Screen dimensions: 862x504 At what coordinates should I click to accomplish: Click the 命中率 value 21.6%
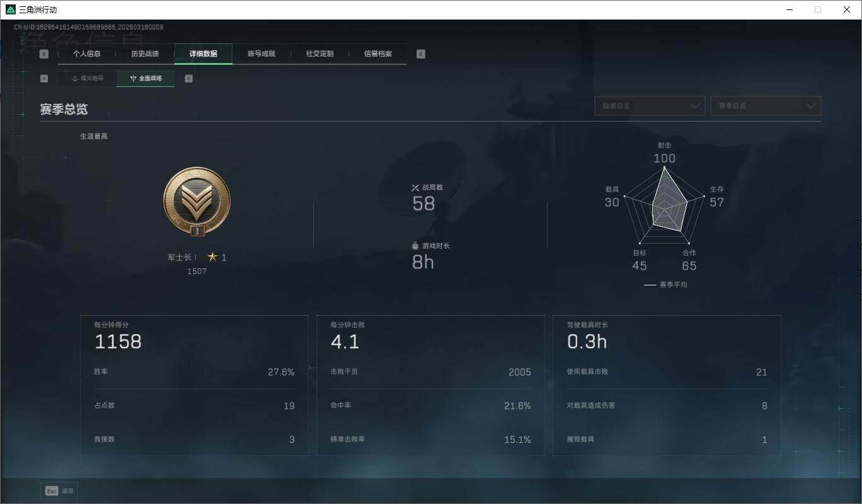[x=517, y=406]
